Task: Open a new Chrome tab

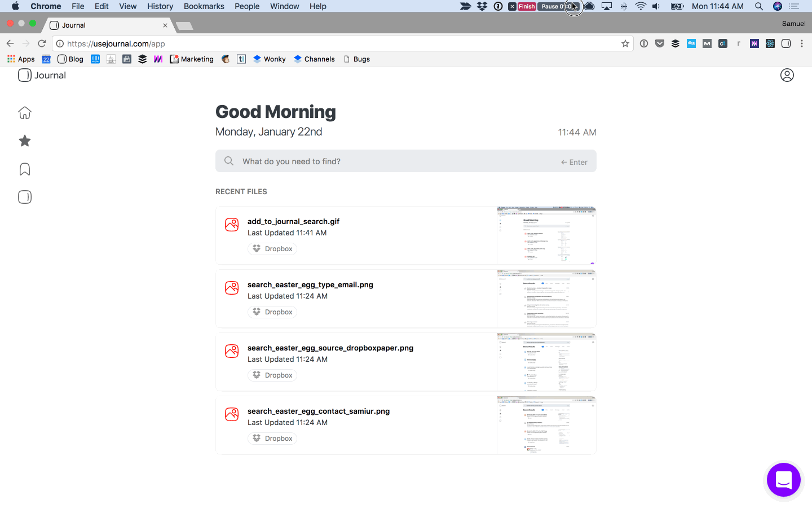Action: (184, 25)
